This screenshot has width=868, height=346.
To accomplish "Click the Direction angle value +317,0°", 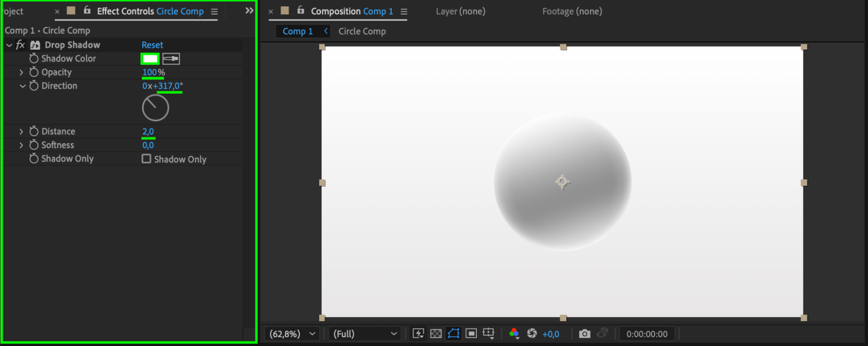I will coord(168,86).
